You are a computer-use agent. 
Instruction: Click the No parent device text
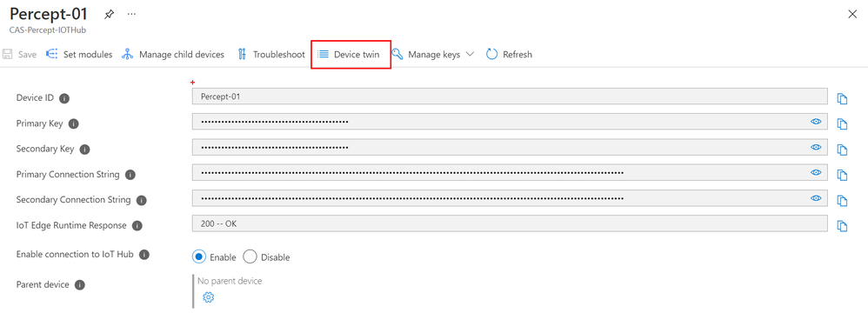click(230, 281)
